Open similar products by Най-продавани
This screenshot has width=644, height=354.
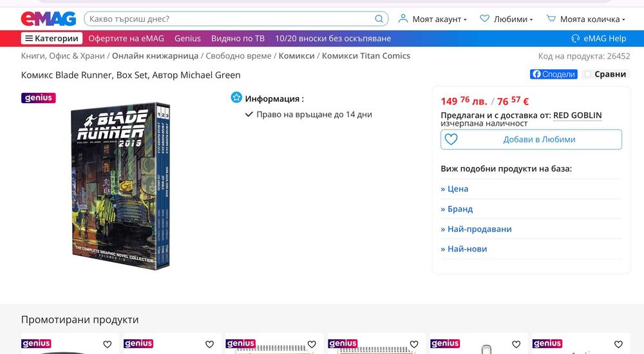pyautogui.click(x=476, y=229)
